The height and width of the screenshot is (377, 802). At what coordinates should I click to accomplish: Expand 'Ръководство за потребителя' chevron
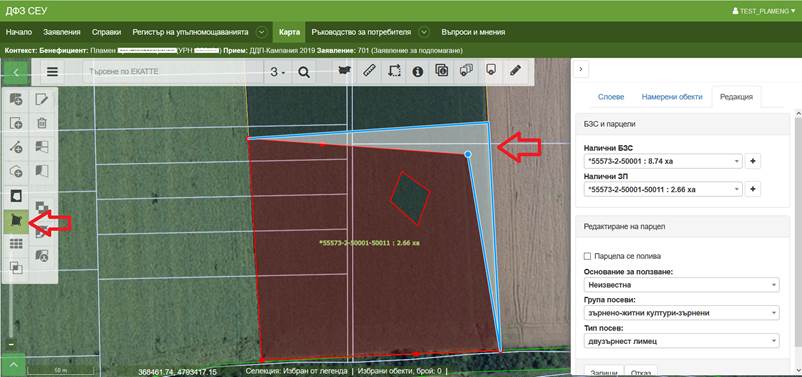(x=424, y=32)
